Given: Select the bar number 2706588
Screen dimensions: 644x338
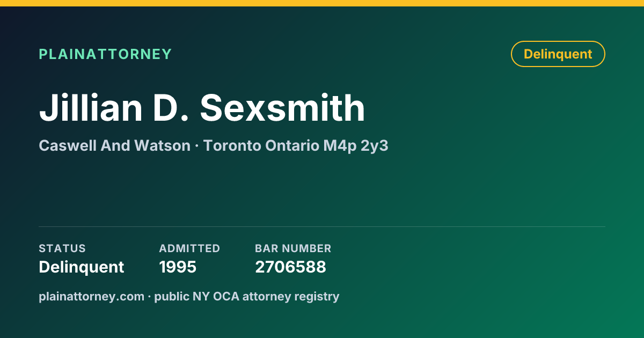Looking at the screenshot, I should [x=290, y=267].
